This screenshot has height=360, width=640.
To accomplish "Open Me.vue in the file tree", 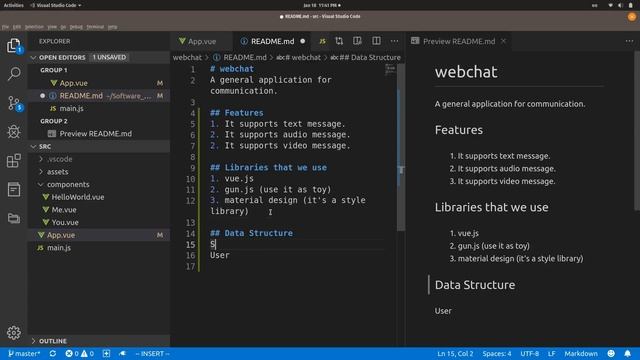I will coord(64,209).
